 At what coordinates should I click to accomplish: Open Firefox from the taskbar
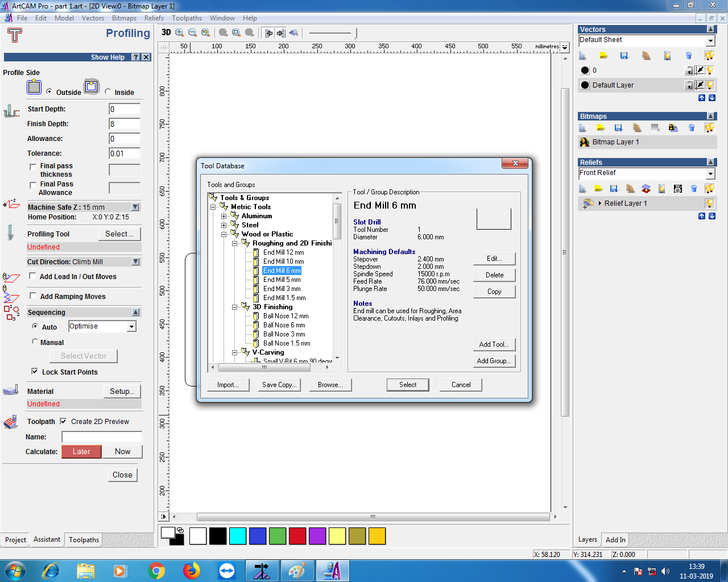coord(192,570)
